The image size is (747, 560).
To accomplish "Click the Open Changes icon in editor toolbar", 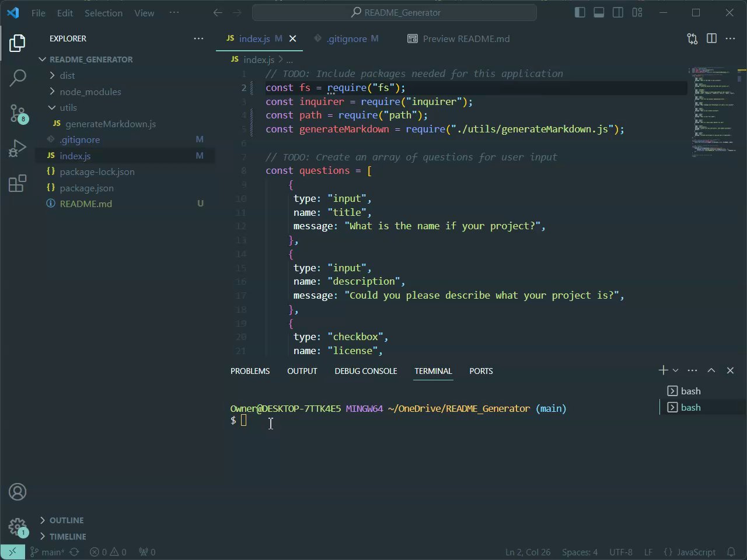I will point(692,38).
